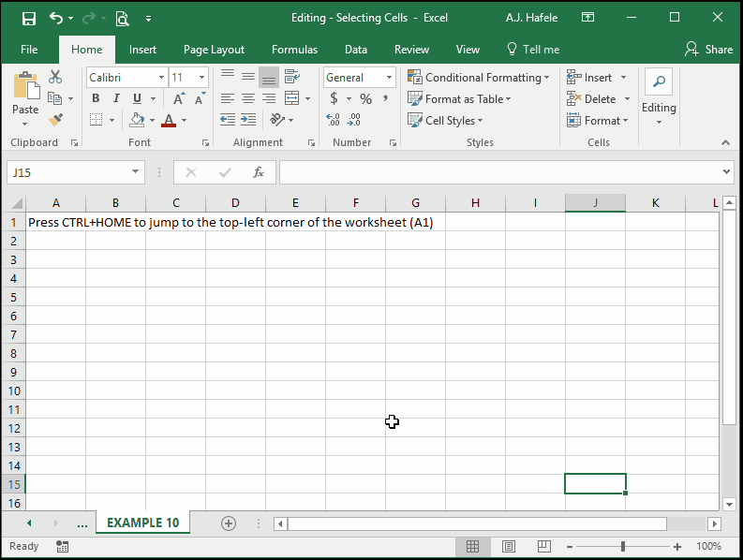The width and height of the screenshot is (743, 560).
Task: Click Format in the Cells group
Action: (x=597, y=121)
